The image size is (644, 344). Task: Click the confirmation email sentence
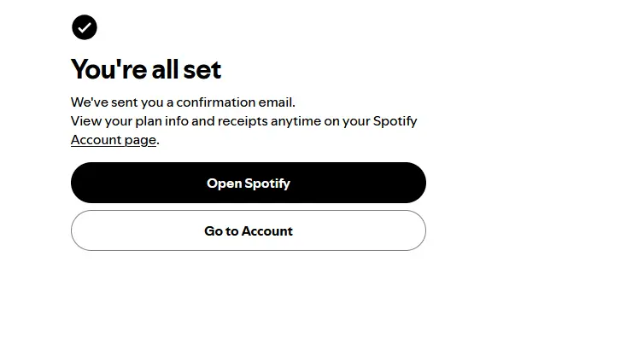tap(183, 102)
